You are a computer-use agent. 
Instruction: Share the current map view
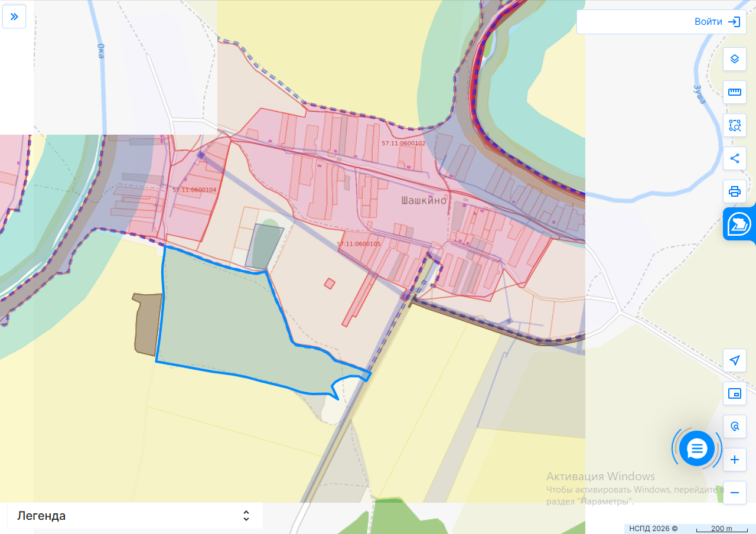(735, 158)
